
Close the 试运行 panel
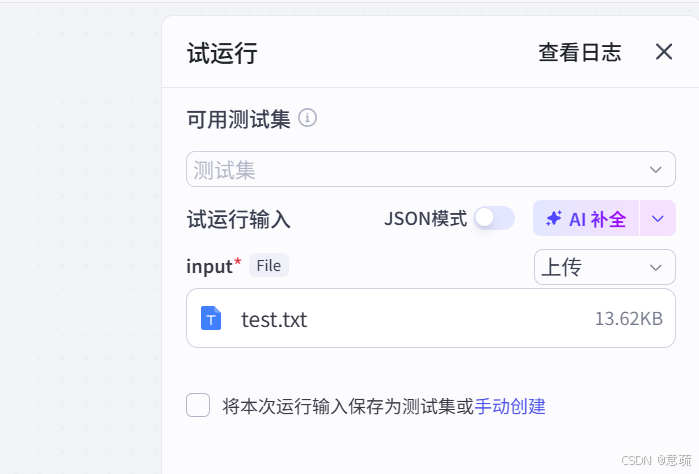point(664,52)
